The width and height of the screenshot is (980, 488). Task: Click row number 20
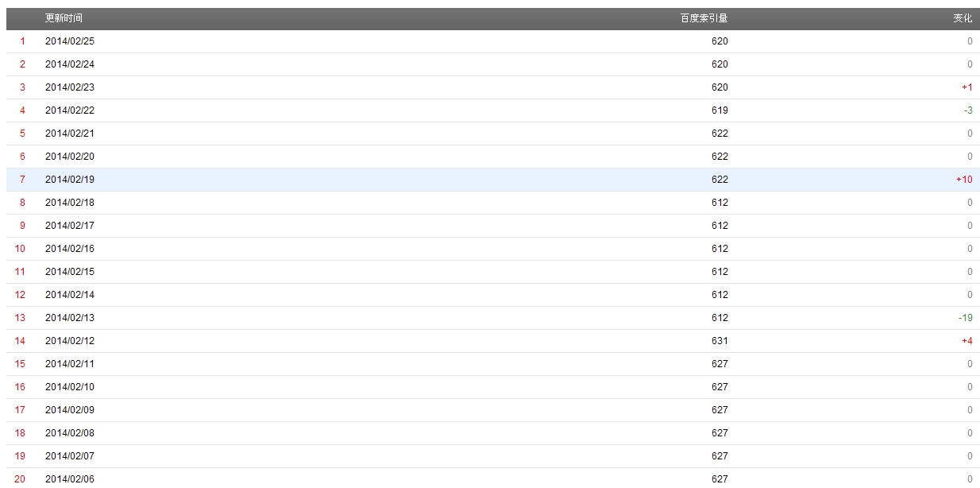coord(20,479)
